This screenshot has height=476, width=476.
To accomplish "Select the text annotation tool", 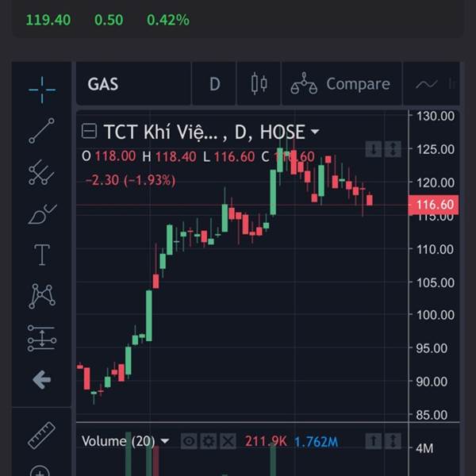I will tap(42, 255).
